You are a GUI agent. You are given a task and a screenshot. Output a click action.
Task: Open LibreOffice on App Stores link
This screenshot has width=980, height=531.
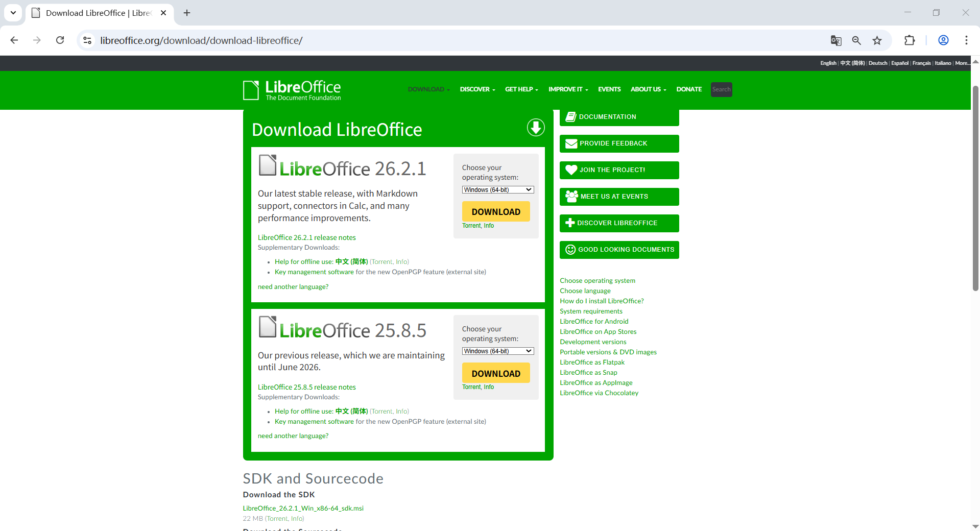click(x=598, y=332)
